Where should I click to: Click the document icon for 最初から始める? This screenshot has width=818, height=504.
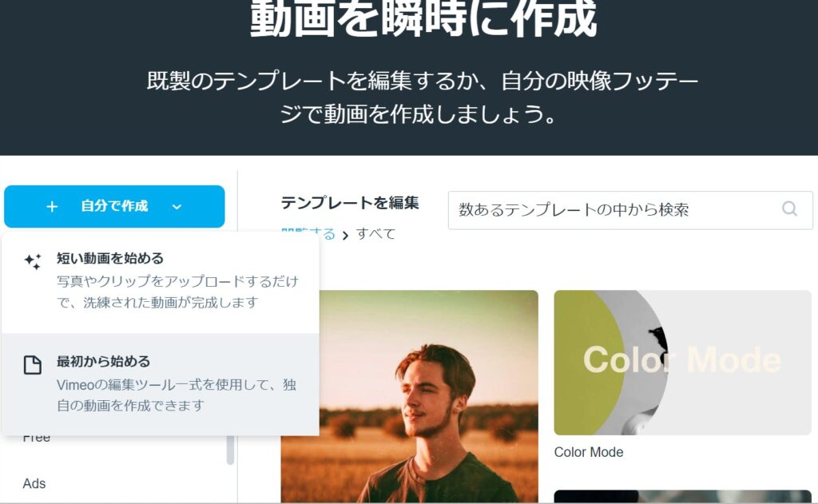[32, 365]
